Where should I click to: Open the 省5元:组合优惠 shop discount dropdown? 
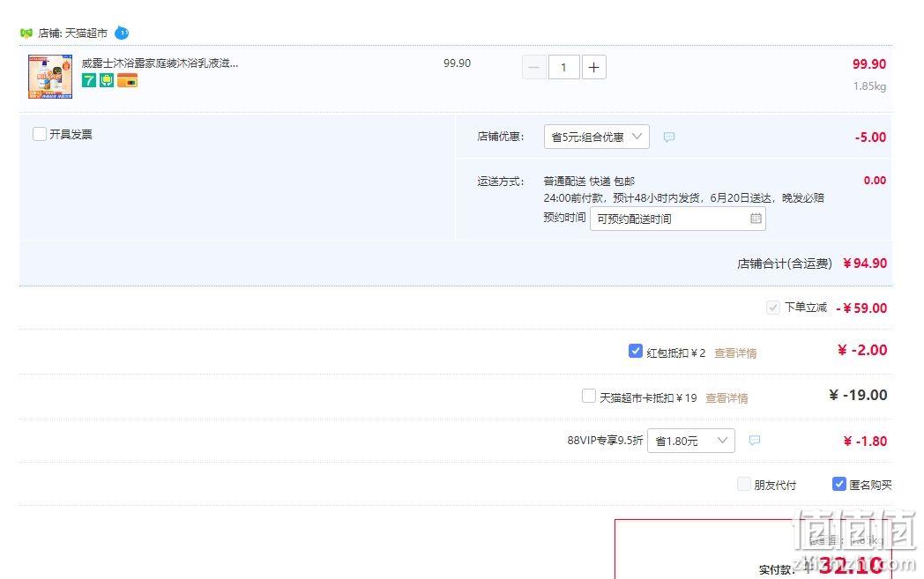click(x=596, y=137)
